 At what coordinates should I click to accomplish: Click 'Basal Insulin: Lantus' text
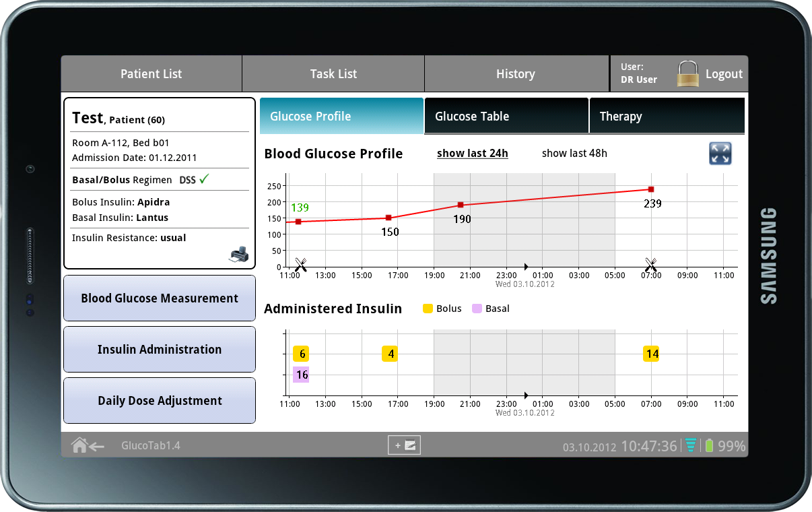click(x=121, y=218)
